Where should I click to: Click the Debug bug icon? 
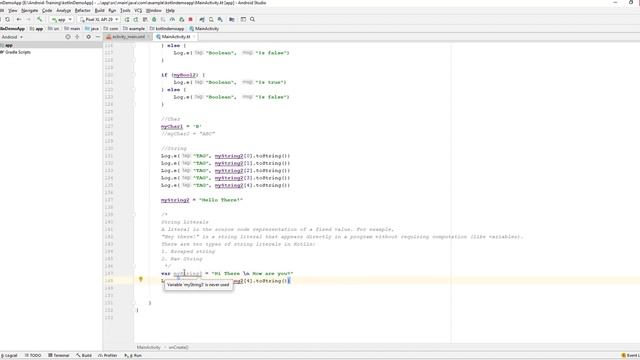154,19
